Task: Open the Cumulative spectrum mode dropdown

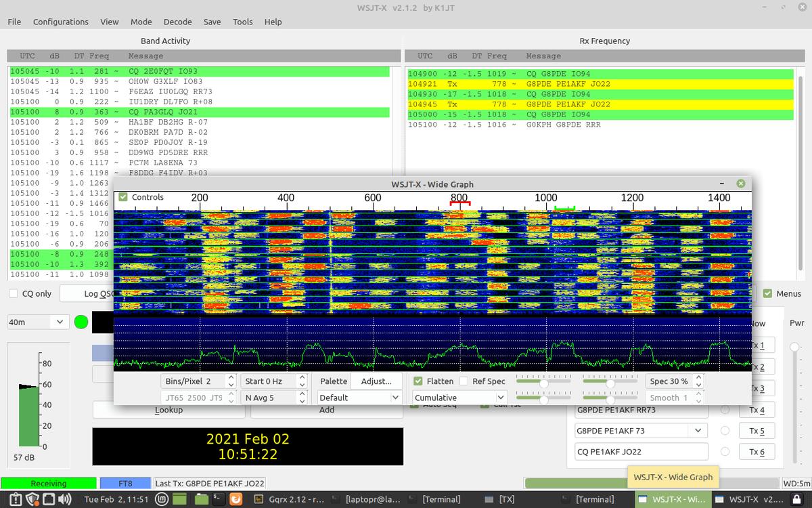Action: point(459,398)
